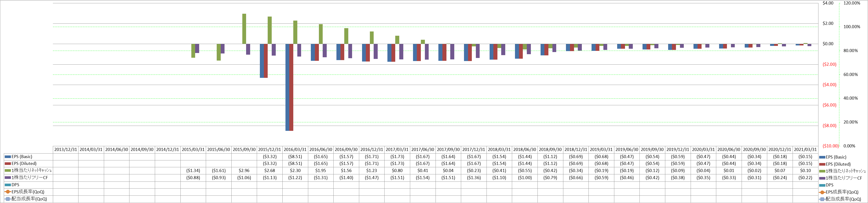Click the tallest green net cash bar for 2015/09/30
The image size is (868, 203).
(x=244, y=29)
